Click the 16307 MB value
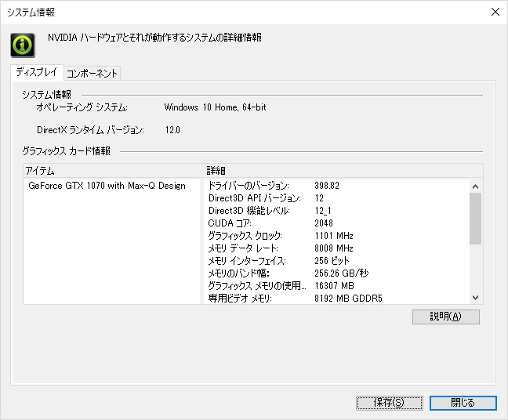Screen dimensions: 508x420 [x=334, y=286]
